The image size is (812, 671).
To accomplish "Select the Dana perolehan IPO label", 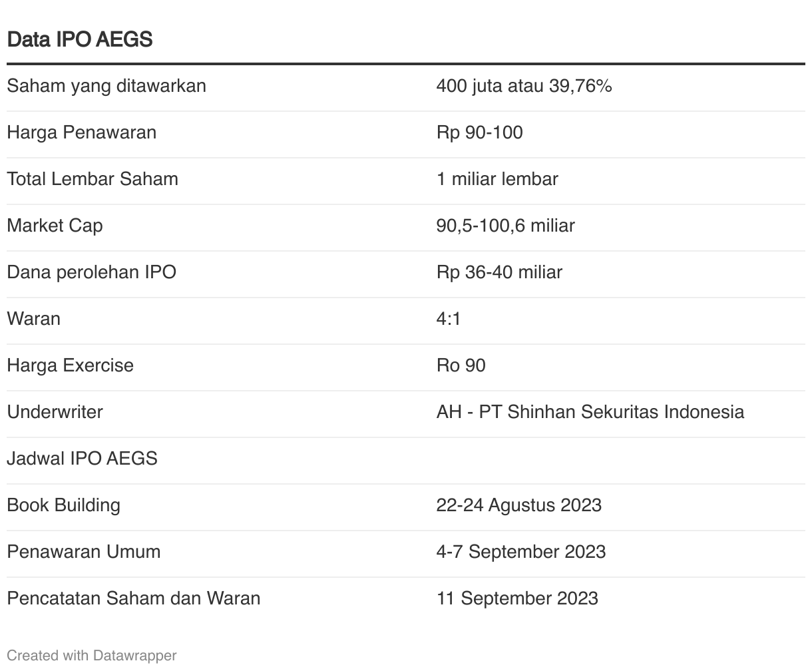I will click(91, 272).
